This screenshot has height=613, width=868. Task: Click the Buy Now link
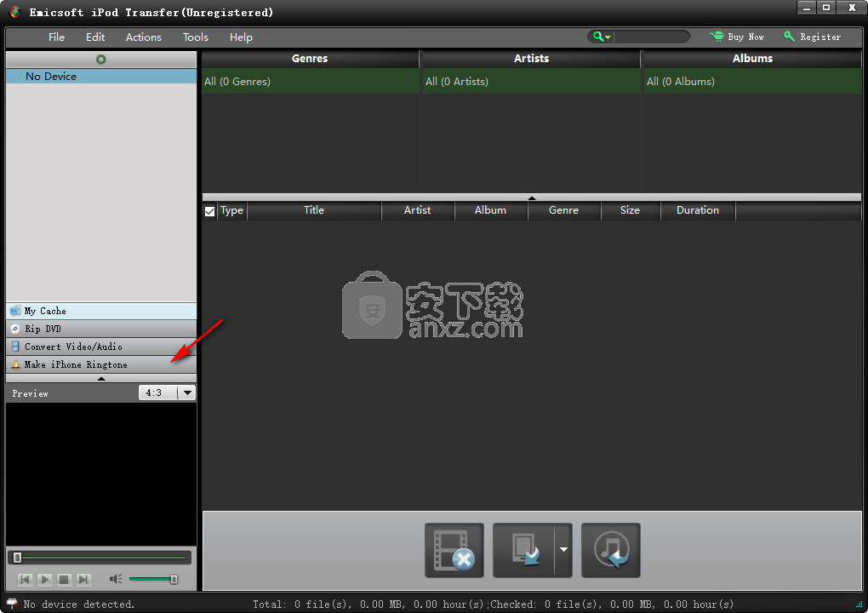745,37
